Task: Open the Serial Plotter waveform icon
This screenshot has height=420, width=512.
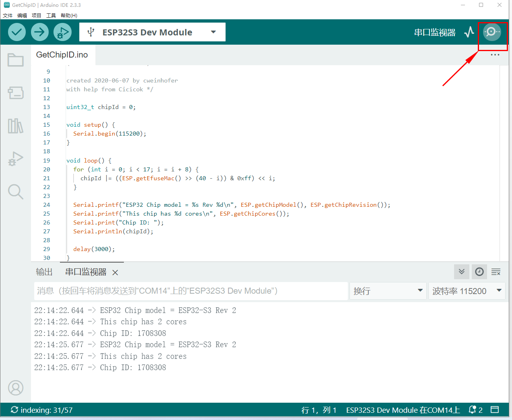Action: coord(469,32)
